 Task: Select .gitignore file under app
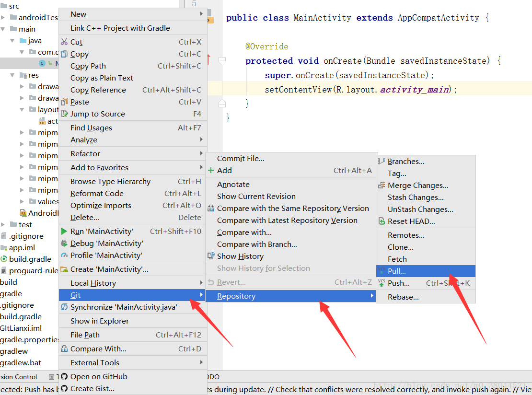[26, 236]
